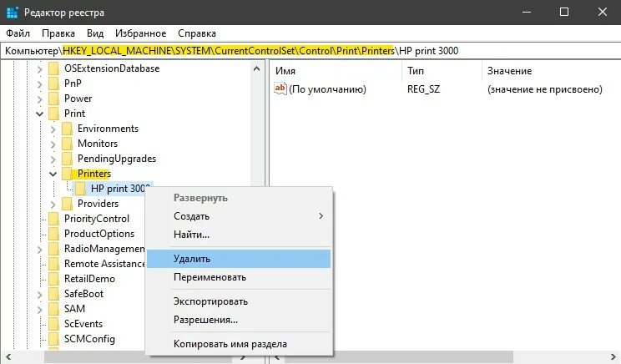Expand the OSExtensionDatabase key
The image size is (621, 364).
[39, 69]
